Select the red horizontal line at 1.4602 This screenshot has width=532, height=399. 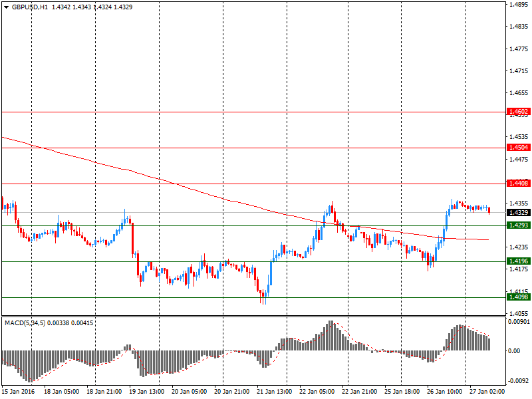click(x=254, y=112)
